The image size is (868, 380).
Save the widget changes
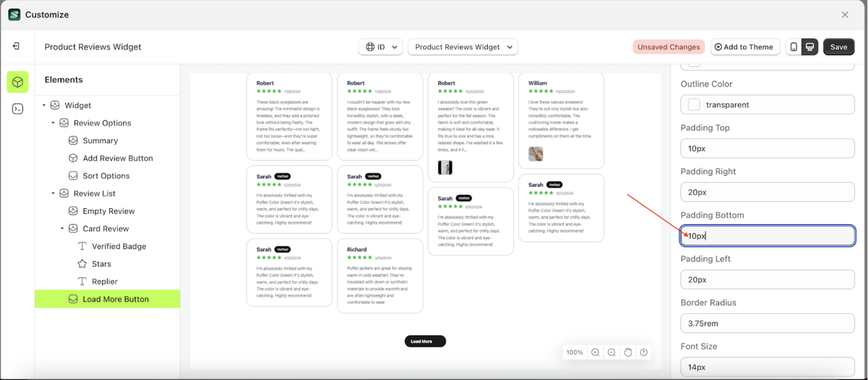tap(839, 47)
